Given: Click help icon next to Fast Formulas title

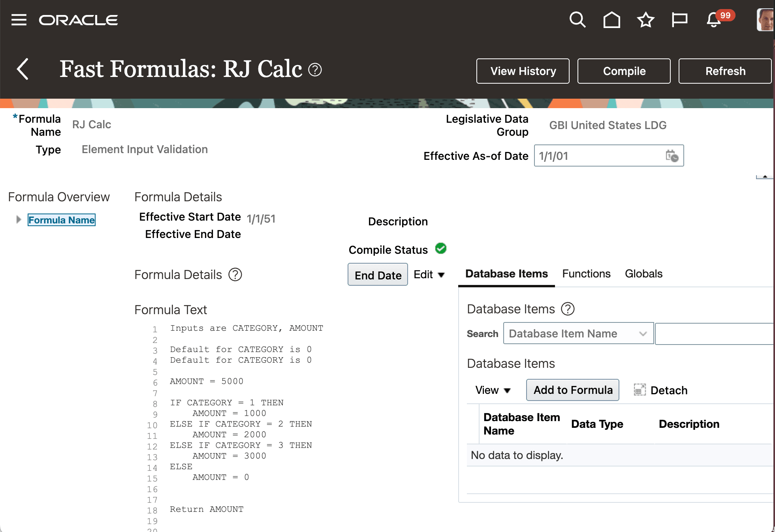Looking at the screenshot, I should (x=315, y=70).
